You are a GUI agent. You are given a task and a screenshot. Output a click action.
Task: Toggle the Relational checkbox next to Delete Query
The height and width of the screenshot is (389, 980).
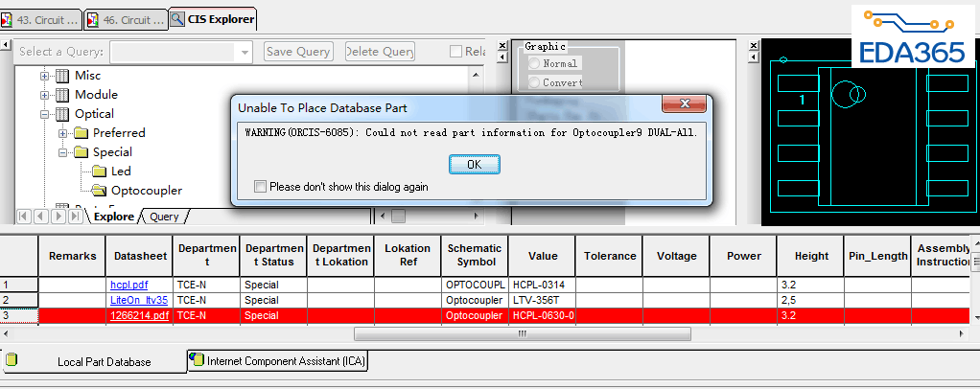[456, 52]
